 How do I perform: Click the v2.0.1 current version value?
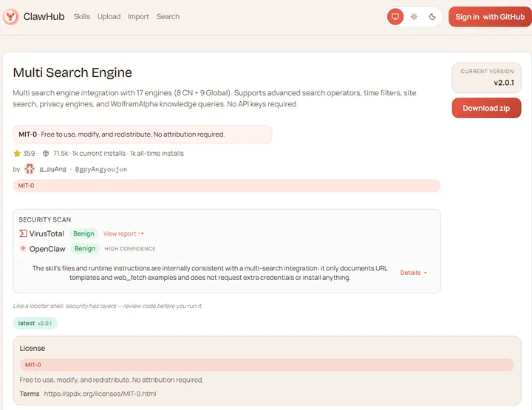504,83
